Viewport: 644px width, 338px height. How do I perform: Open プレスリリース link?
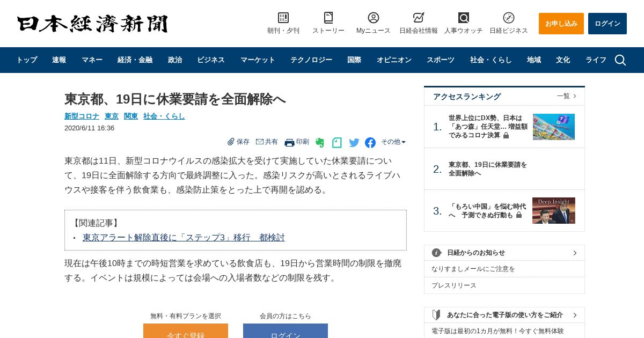click(x=454, y=285)
